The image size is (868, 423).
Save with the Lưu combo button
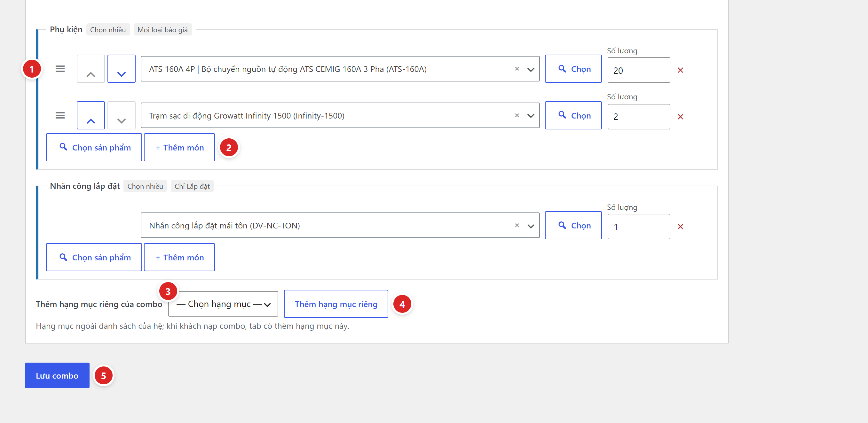(57, 375)
